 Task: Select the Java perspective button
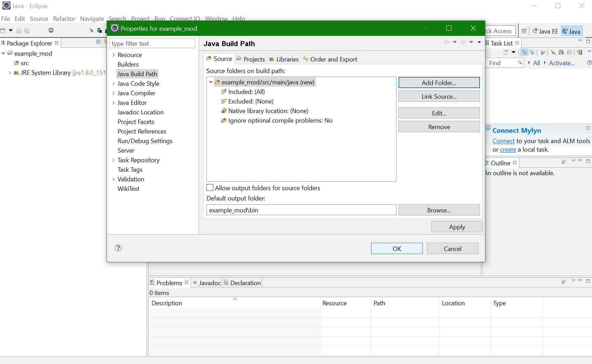(x=571, y=31)
